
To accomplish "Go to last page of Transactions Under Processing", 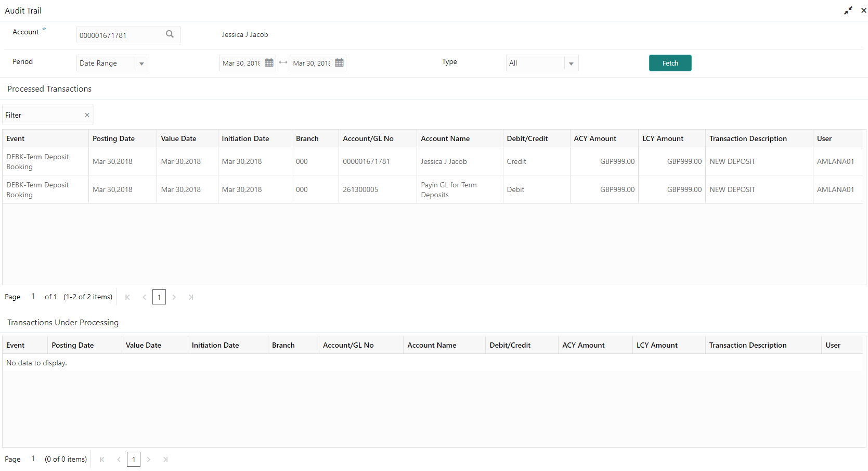I will [165, 460].
